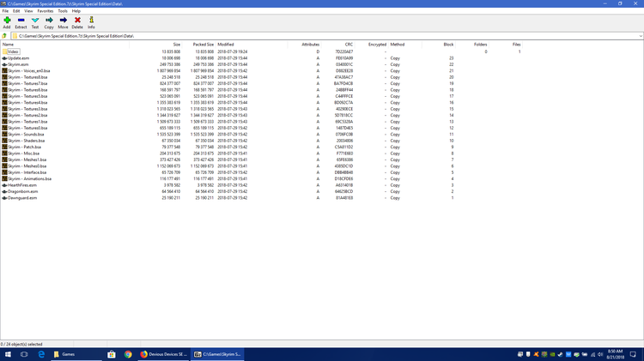This screenshot has height=361, width=644.
Task: Select Skyrim - Textures0.bsa row
Action: [27, 128]
